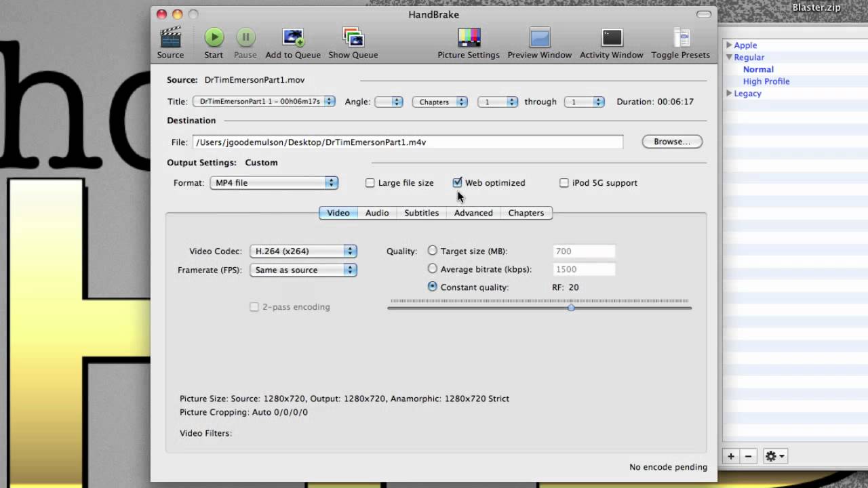868x488 pixels.
Task: Open the ending chapter dropdown after through
Action: pos(585,102)
